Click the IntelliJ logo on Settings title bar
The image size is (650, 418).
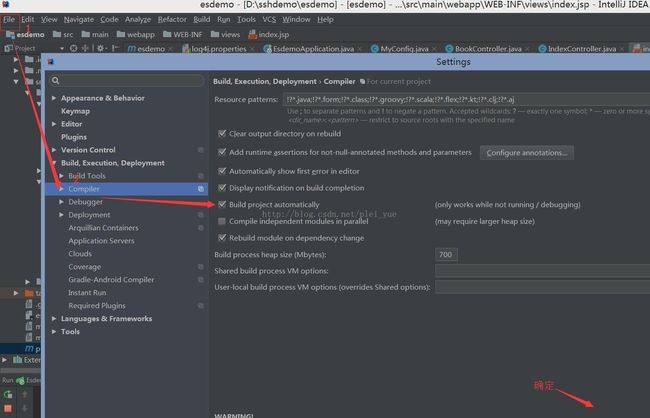click(x=51, y=62)
